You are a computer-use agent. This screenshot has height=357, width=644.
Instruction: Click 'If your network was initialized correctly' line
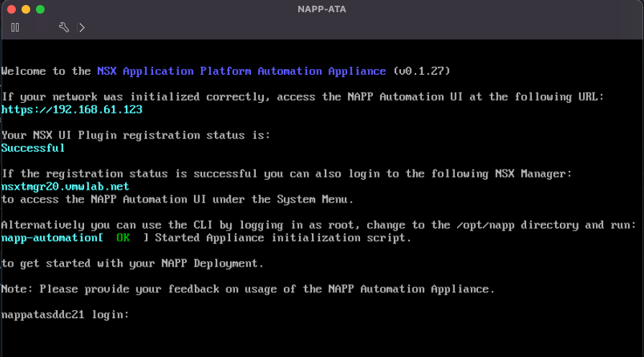click(x=303, y=97)
